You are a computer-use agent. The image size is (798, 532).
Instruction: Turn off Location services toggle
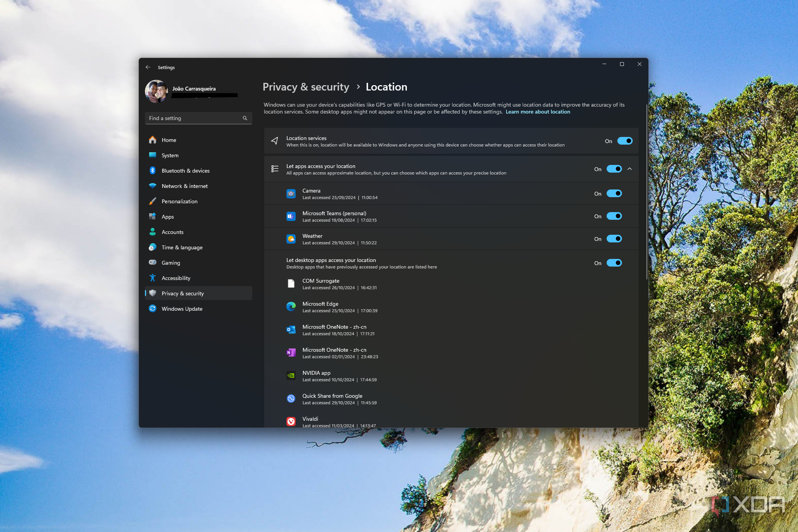pyautogui.click(x=625, y=141)
